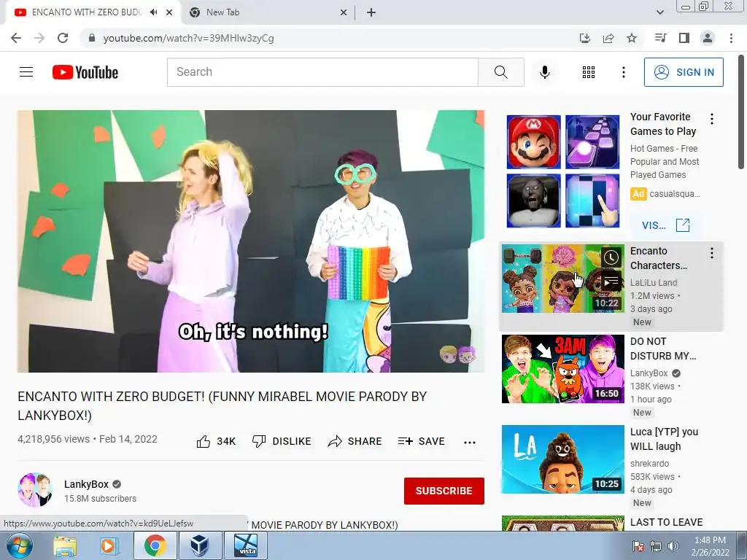Click the shrekardo channel name

coord(649,463)
